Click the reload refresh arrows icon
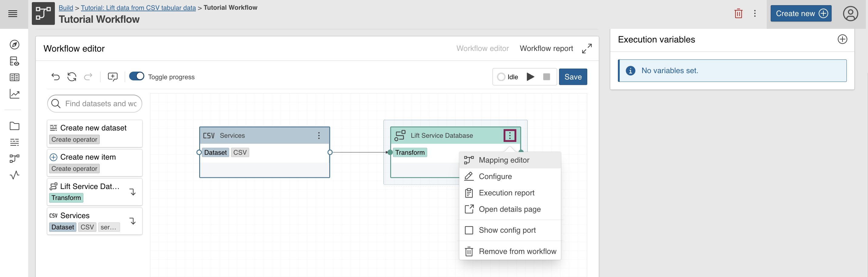The width and height of the screenshot is (868, 277). (72, 77)
